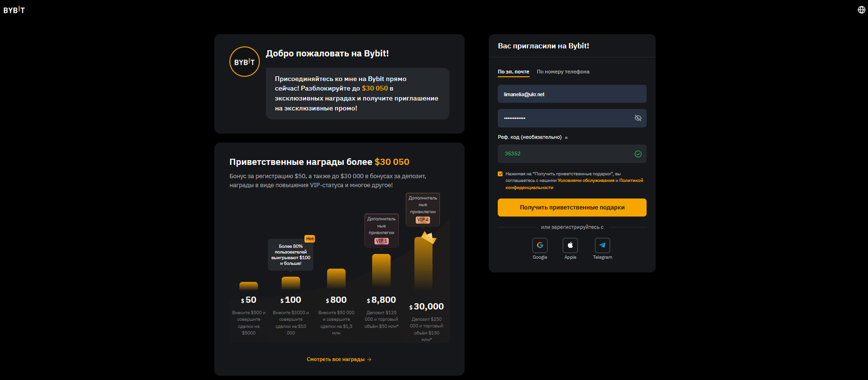The height and width of the screenshot is (380, 868).
Task: Click the VIP 4 badge
Action: pyautogui.click(x=423, y=220)
